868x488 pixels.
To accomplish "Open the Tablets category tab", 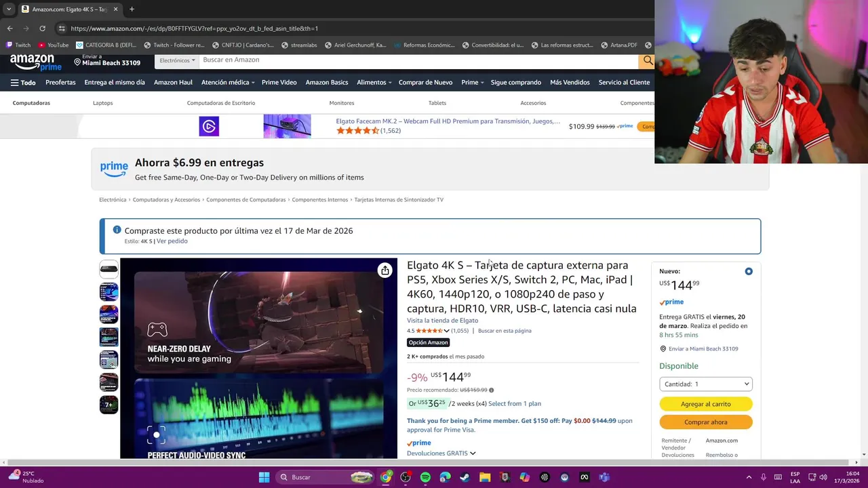I will coord(437,103).
